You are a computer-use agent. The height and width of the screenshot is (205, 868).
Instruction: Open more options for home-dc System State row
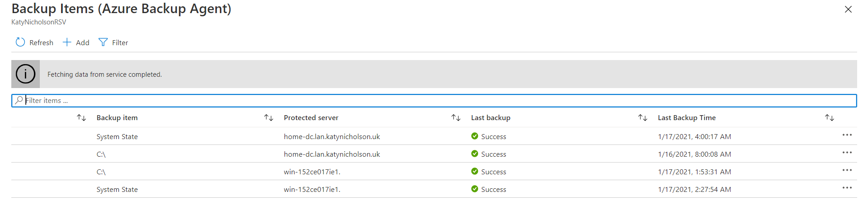pyautogui.click(x=847, y=135)
